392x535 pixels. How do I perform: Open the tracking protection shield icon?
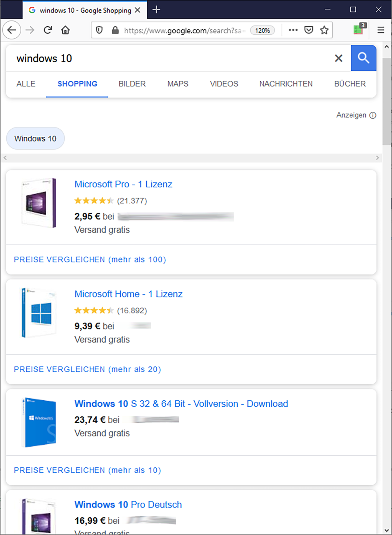tap(99, 30)
